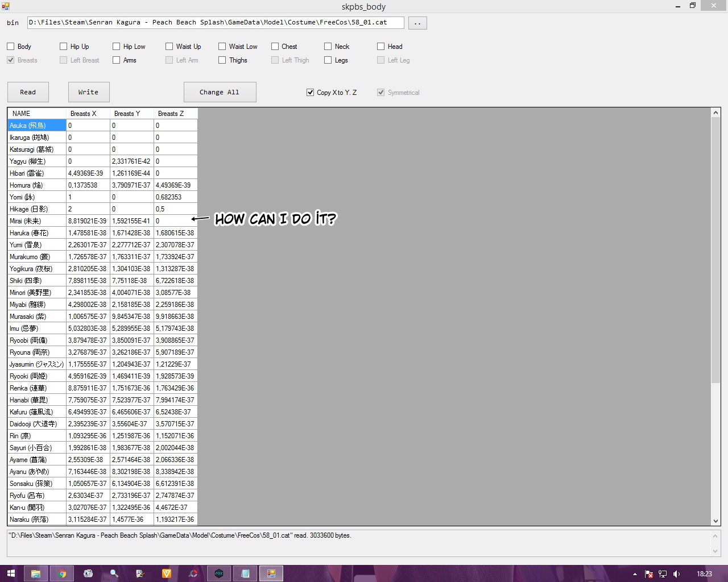
Task: Select the Haruka row name
Action: coord(37,233)
